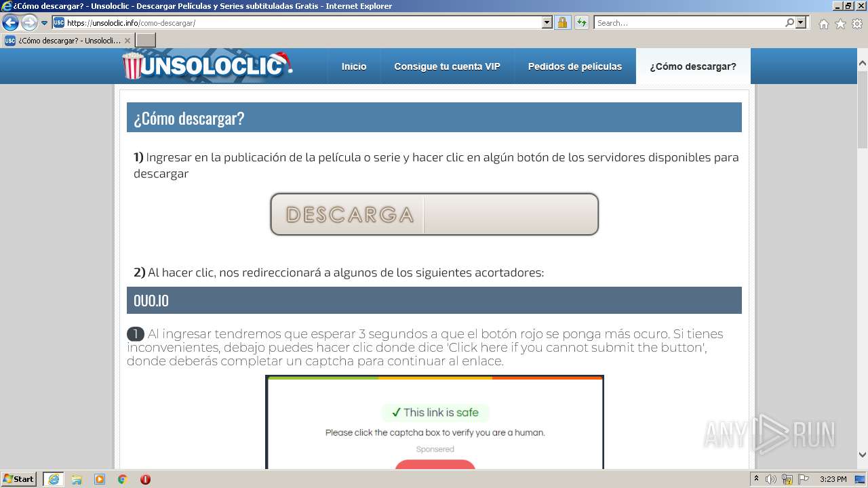Click the browser Forward arrow button
Screen dimensions: 868x488
pos(29,22)
